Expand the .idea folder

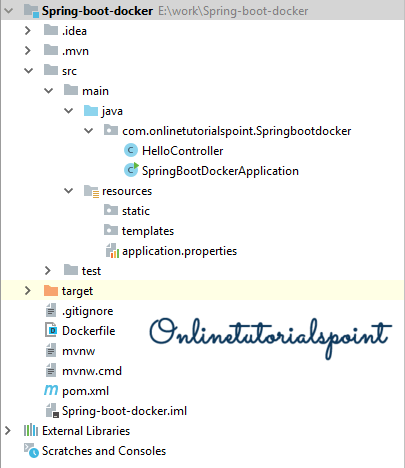tap(28, 31)
